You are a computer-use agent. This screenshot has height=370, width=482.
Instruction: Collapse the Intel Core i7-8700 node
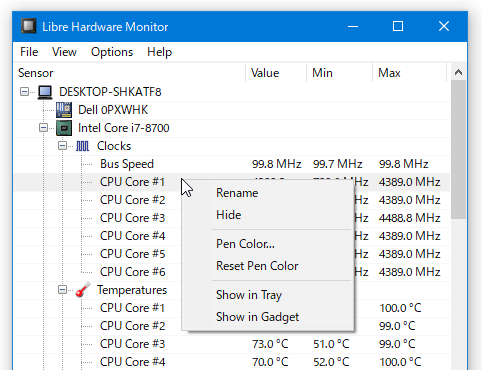pos(43,128)
